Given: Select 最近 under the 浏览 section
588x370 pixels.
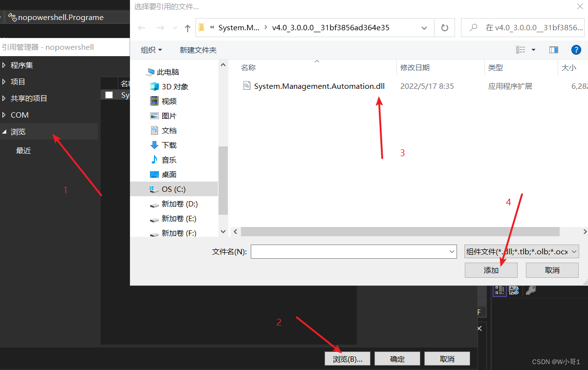Looking at the screenshot, I should click(23, 150).
